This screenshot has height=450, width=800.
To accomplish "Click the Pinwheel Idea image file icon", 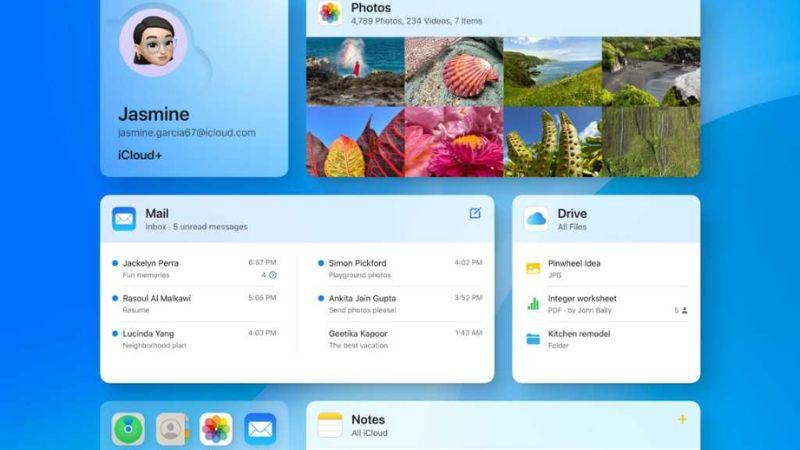I will pyautogui.click(x=533, y=268).
